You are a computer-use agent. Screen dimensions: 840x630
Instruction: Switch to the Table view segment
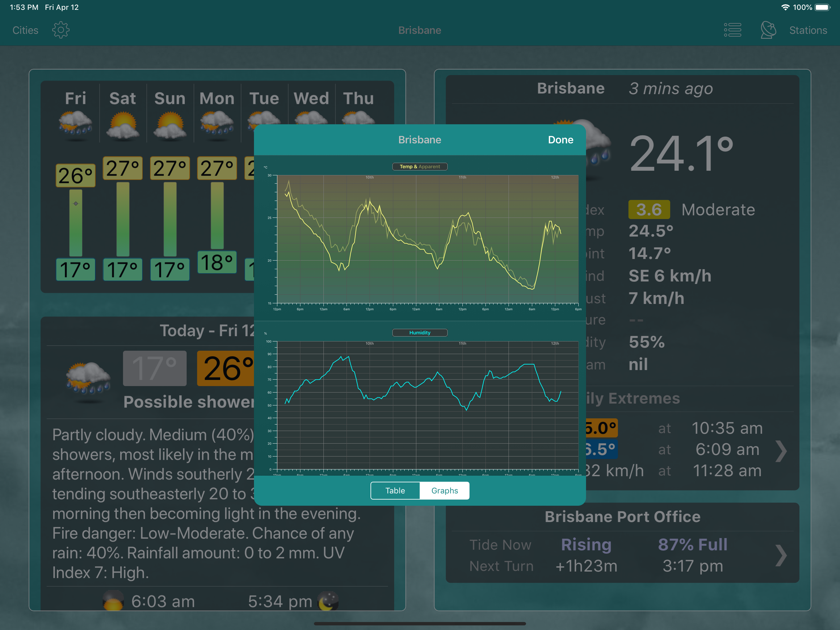tap(395, 491)
